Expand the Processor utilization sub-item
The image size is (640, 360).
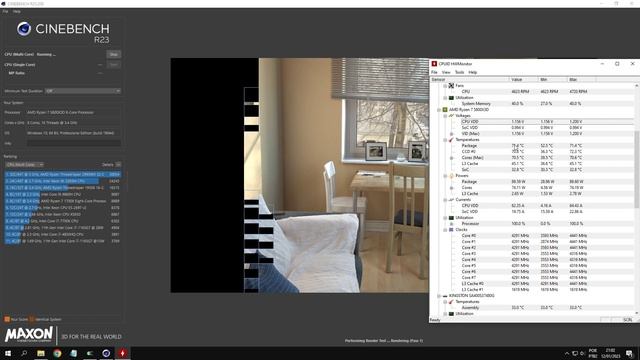[x=451, y=224]
